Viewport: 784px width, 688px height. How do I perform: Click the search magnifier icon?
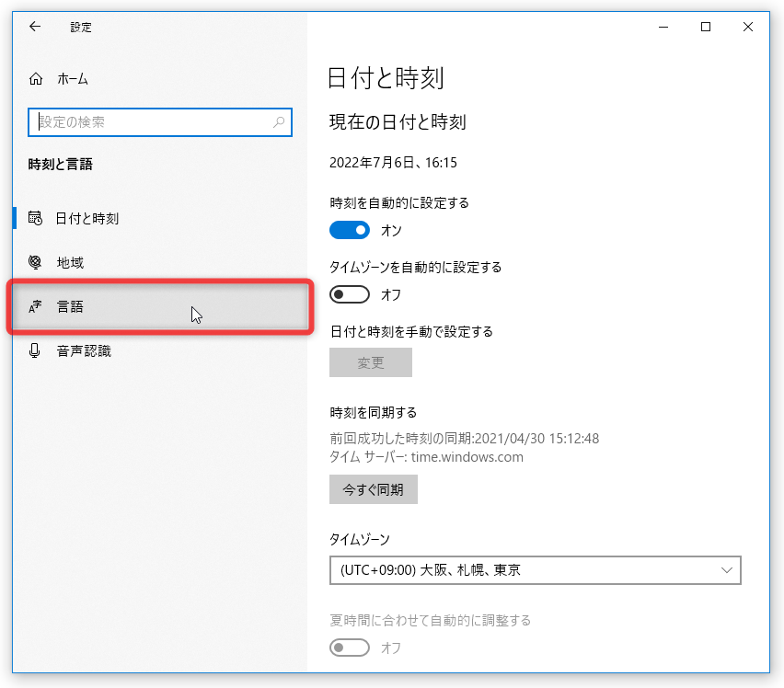coord(279,122)
